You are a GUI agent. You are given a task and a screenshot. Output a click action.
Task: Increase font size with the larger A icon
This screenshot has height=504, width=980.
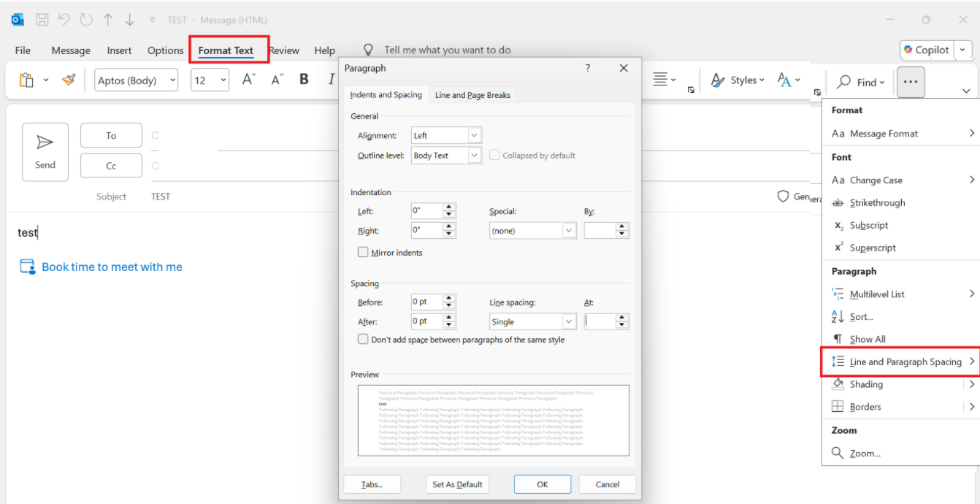pyautogui.click(x=249, y=80)
